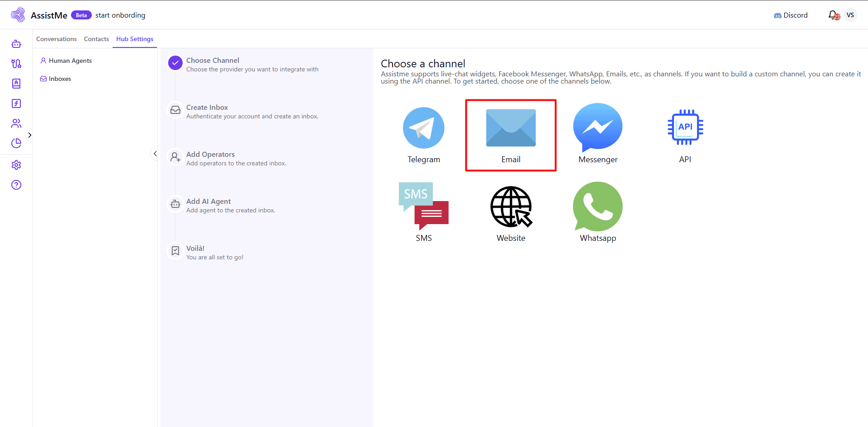Click the Beta badge
The height and width of the screenshot is (427, 868).
(x=81, y=15)
